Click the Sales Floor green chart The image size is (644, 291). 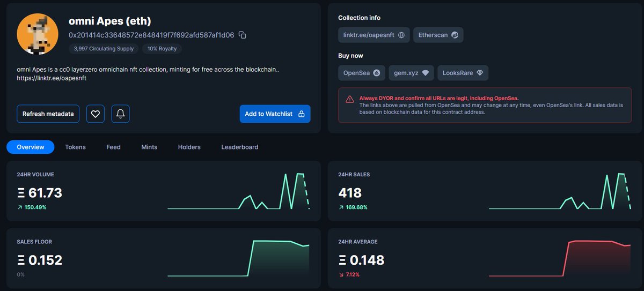tap(239, 258)
